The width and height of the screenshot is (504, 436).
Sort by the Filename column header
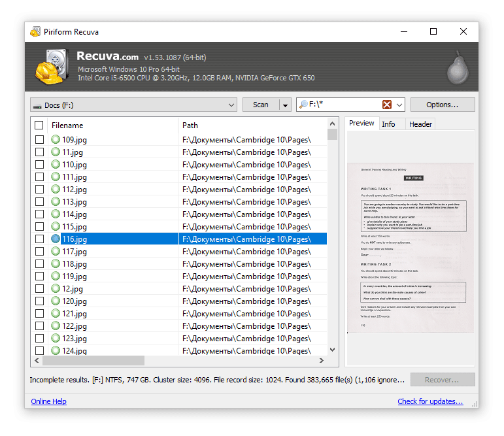112,126
